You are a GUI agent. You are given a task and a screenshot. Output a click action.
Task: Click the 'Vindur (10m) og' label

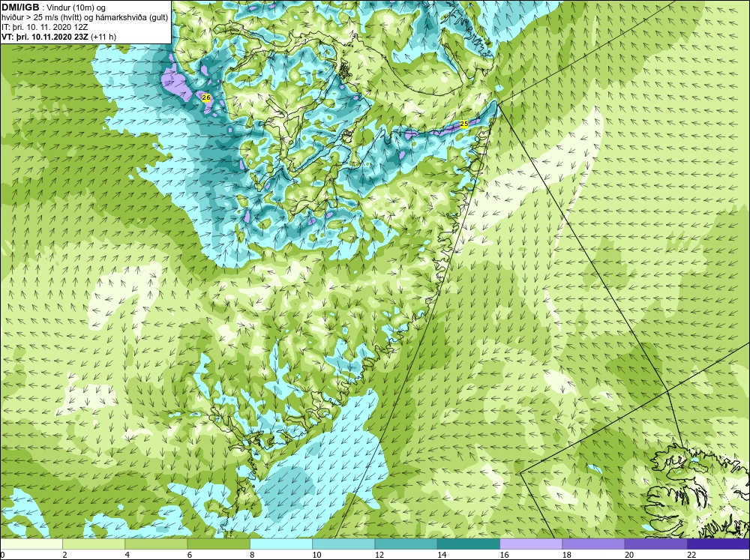pyautogui.click(x=77, y=8)
